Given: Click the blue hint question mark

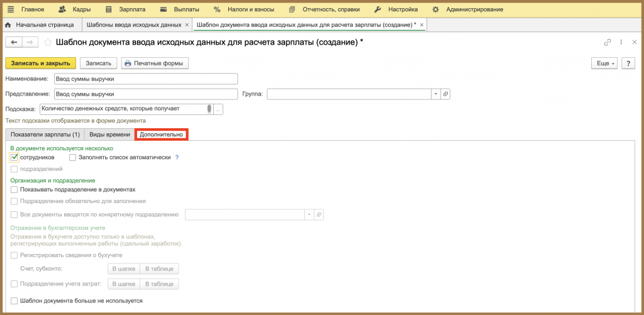Looking at the screenshot, I should coord(177,157).
